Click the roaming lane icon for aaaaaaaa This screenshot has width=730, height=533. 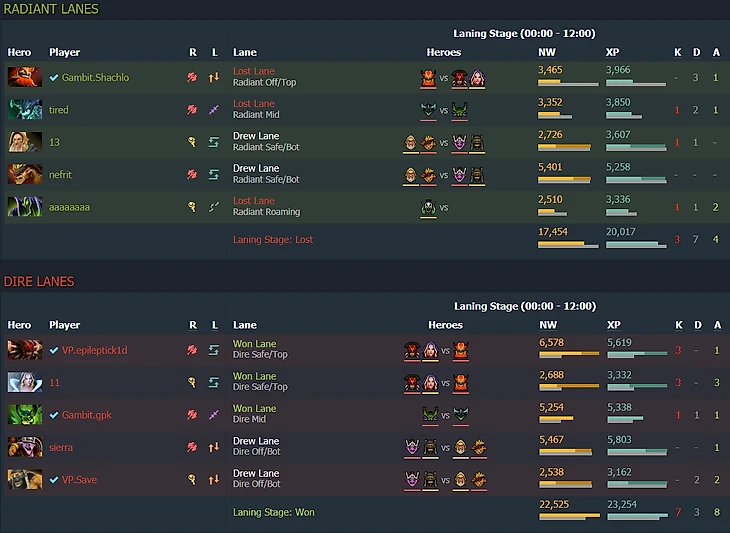(x=213, y=207)
